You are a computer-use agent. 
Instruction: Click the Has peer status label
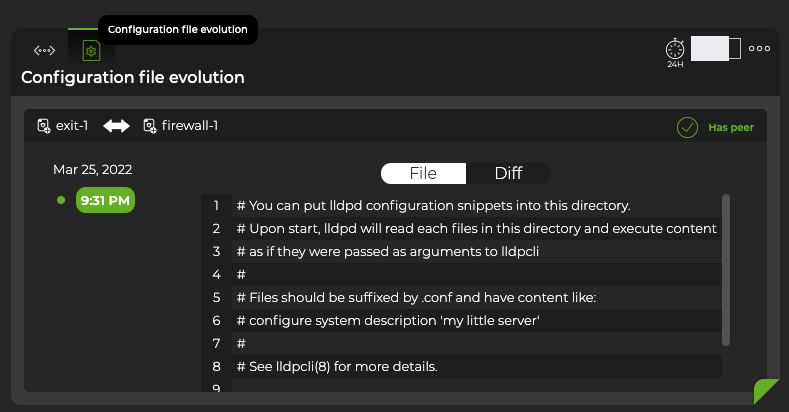tap(730, 127)
